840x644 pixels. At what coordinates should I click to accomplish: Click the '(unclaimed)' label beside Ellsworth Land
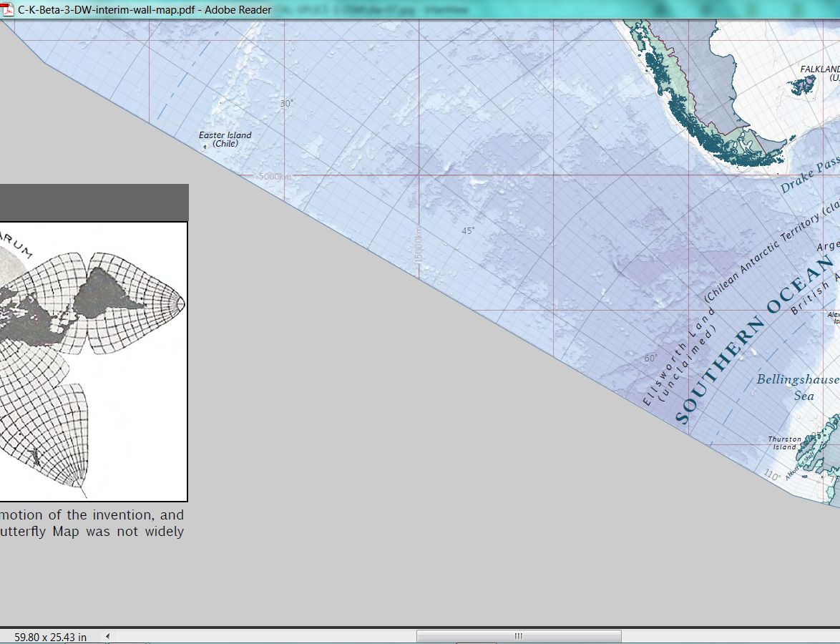coord(687,365)
